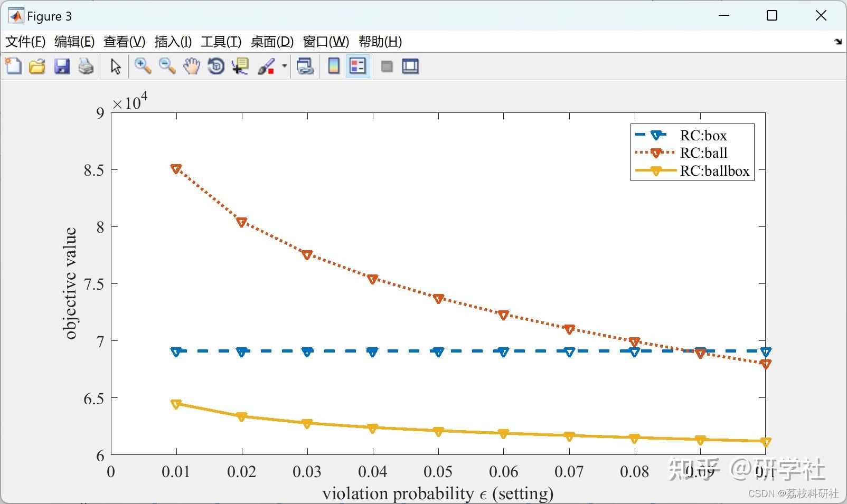The height and width of the screenshot is (504, 847).
Task: Activate the Zoom Out magnifier tool
Action: click(x=167, y=66)
